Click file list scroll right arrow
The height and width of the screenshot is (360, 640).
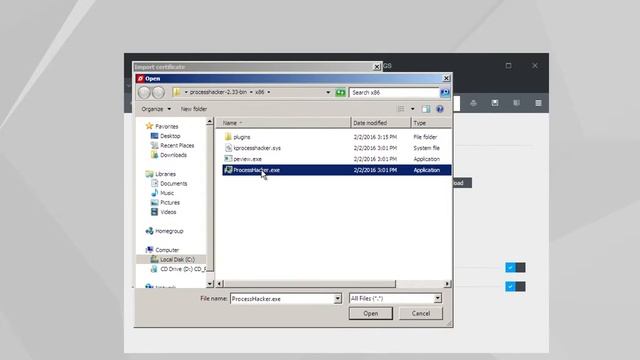(x=447, y=284)
